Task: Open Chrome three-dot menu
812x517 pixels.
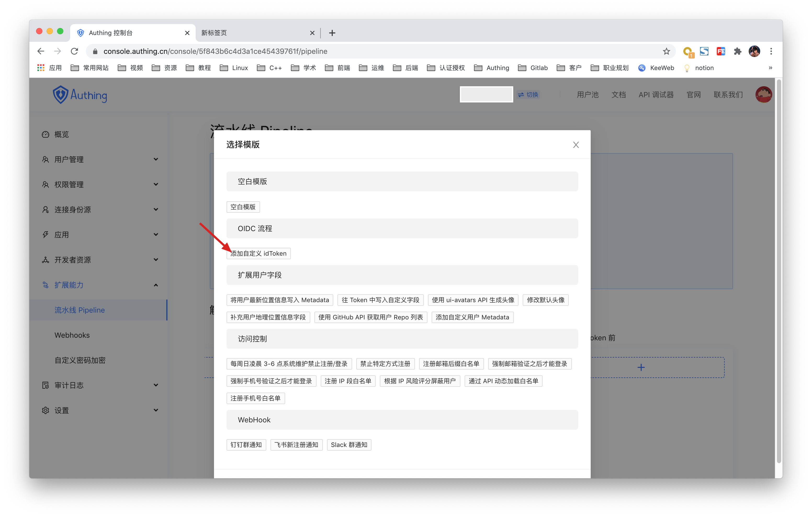Action: pyautogui.click(x=771, y=51)
